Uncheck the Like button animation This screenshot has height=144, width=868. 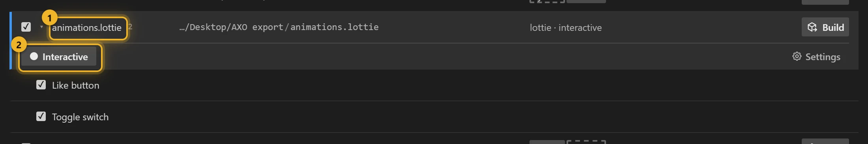point(41,85)
